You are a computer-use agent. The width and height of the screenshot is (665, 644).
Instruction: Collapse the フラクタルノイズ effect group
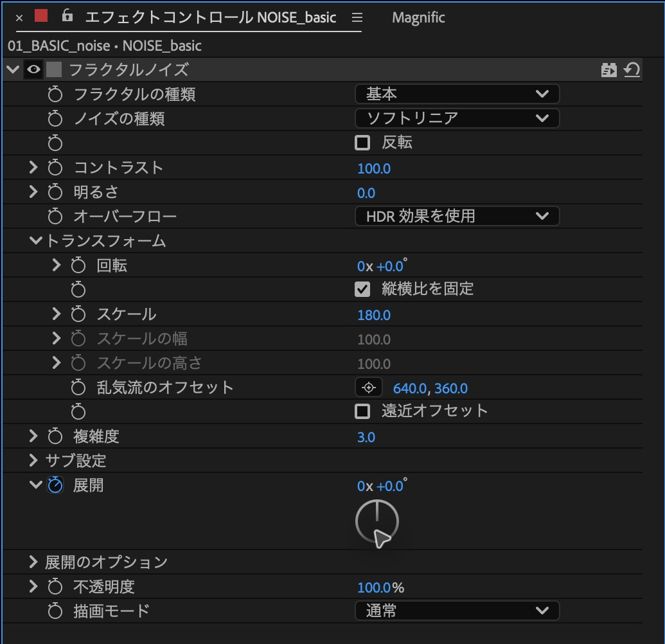(x=13, y=69)
